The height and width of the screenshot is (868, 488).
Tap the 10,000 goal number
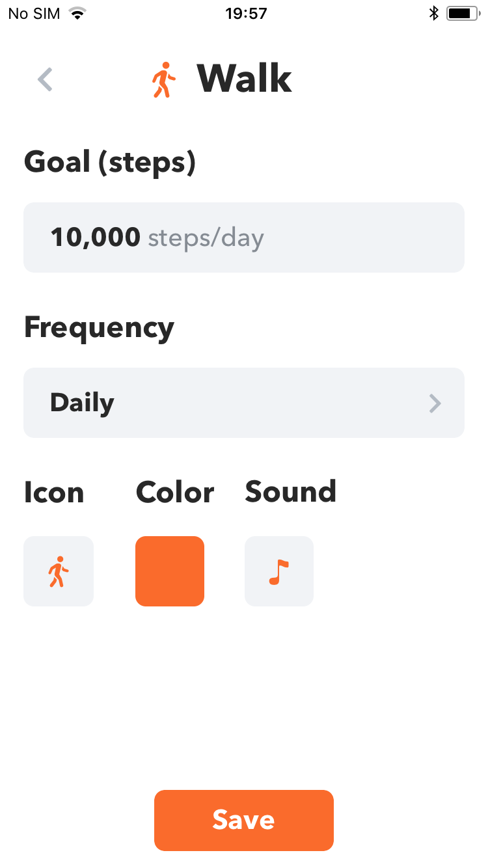96,237
